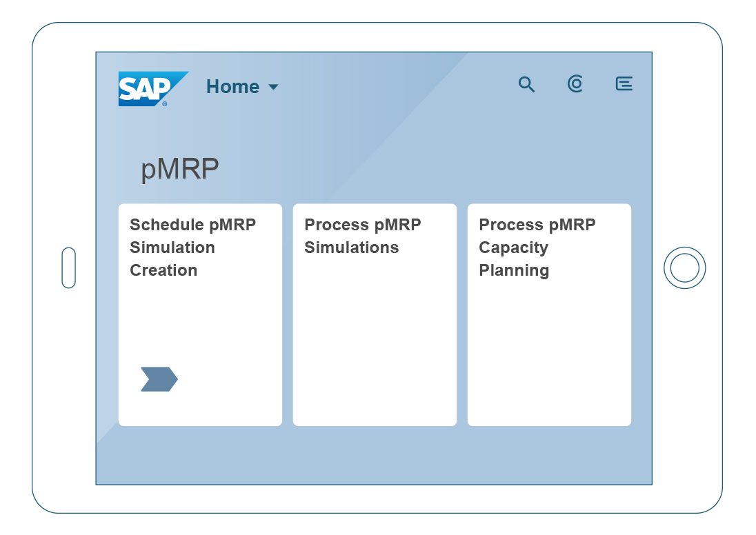This screenshot has height=535, width=756.
Task: Click the Process pMRP Capacity Planning title text
Action: click(537, 248)
